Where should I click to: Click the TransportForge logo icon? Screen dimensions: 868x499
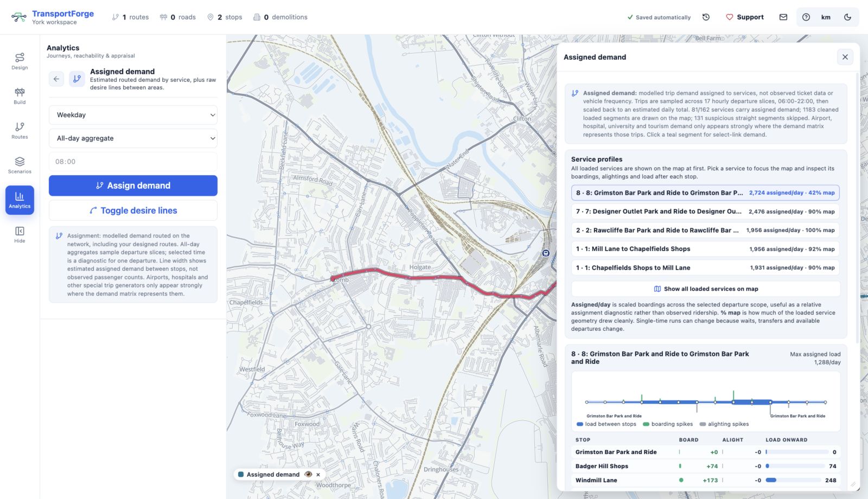pyautogui.click(x=19, y=17)
